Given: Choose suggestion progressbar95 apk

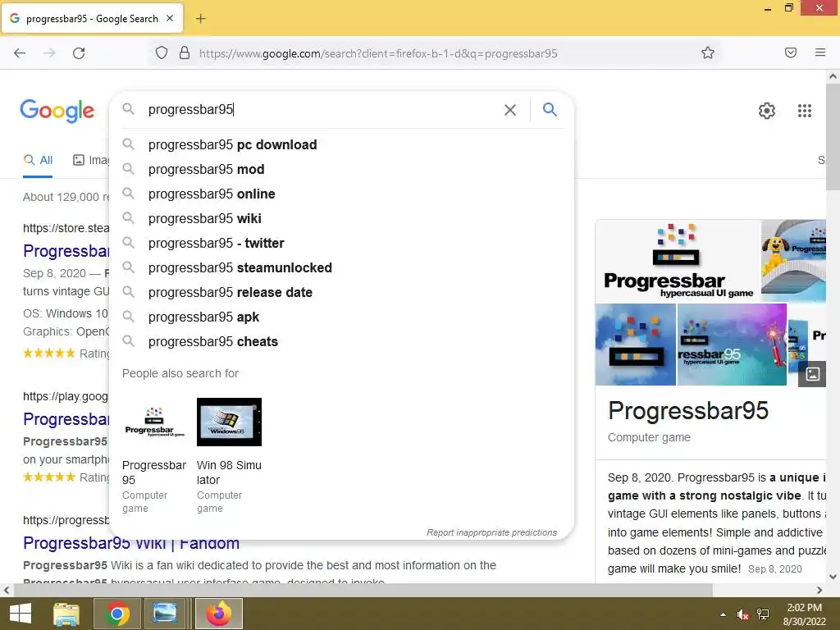Looking at the screenshot, I should pos(342,317).
